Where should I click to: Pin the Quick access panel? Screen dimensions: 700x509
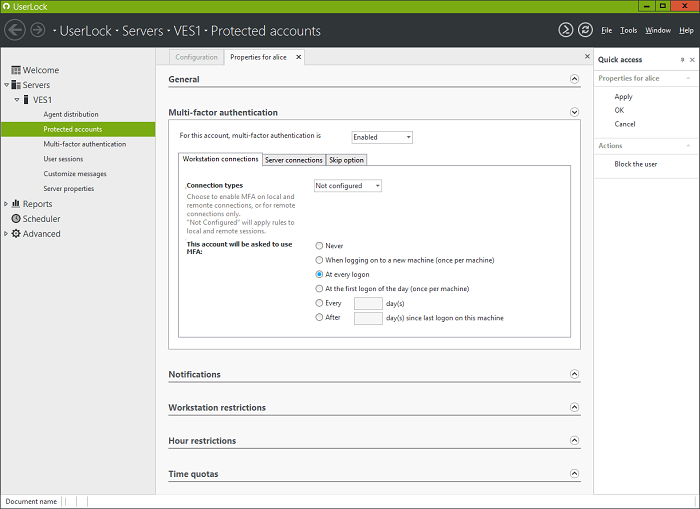tap(682, 60)
